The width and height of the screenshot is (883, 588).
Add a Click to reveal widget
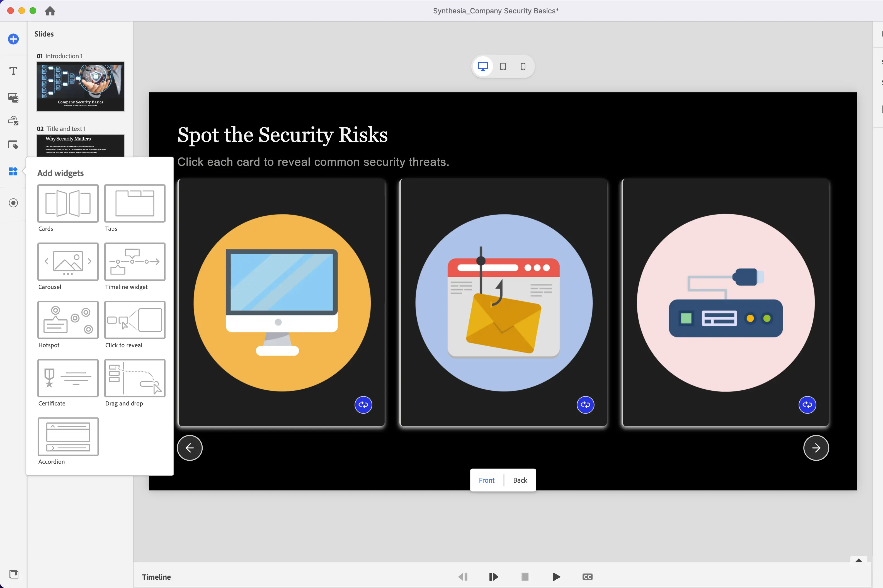click(135, 320)
